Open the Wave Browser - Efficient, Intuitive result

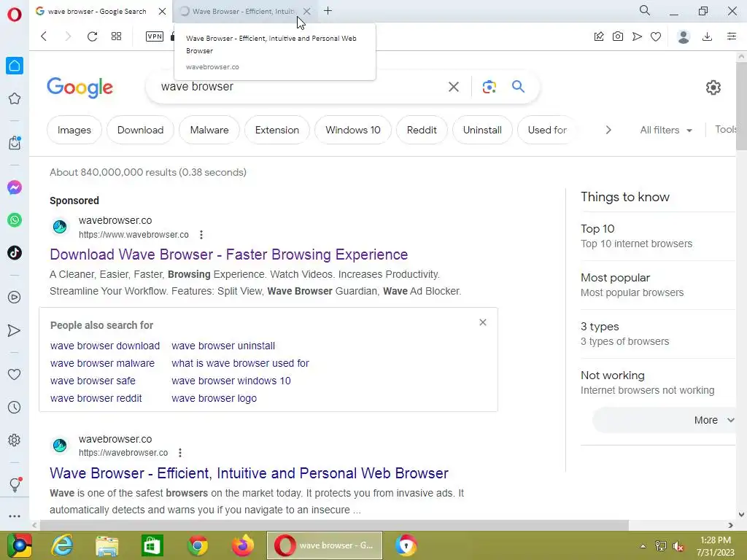pos(249,472)
